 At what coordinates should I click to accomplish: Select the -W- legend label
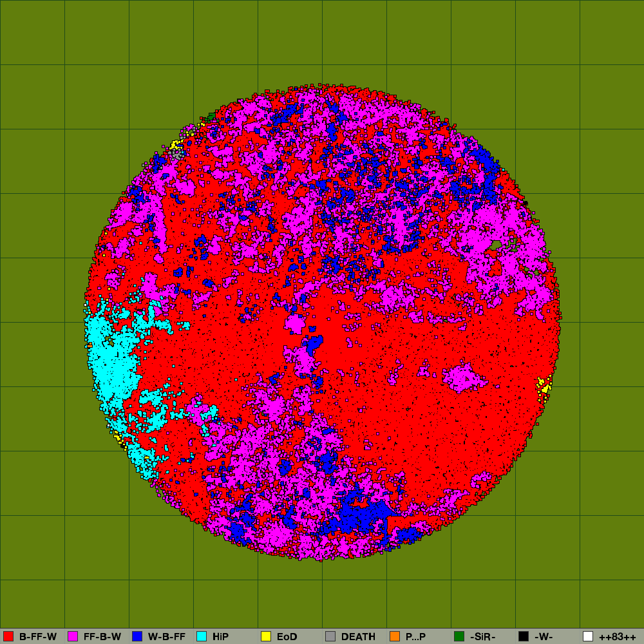pos(544,637)
